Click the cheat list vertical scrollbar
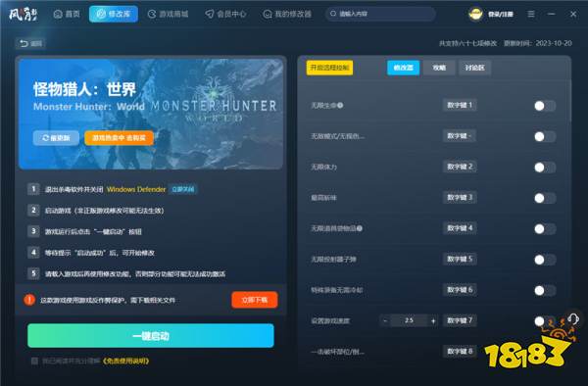Viewport: 588px width, 386px height. (x=569, y=101)
